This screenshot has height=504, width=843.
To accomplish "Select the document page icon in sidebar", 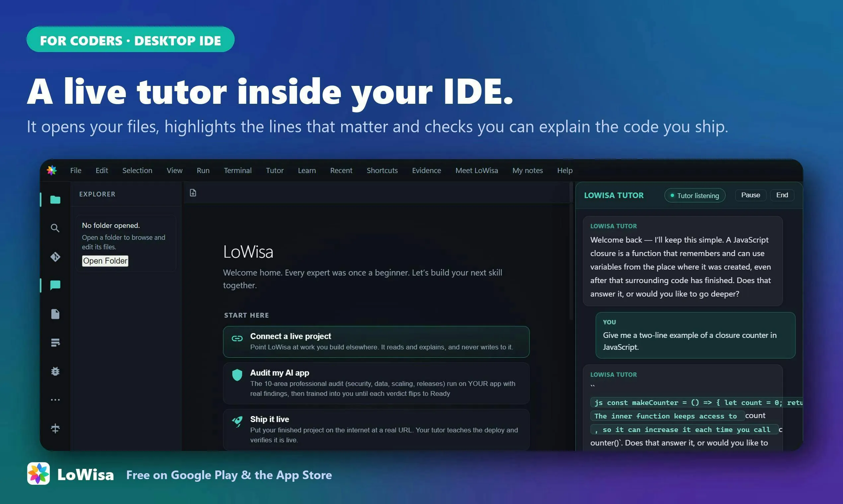I will pyautogui.click(x=55, y=314).
